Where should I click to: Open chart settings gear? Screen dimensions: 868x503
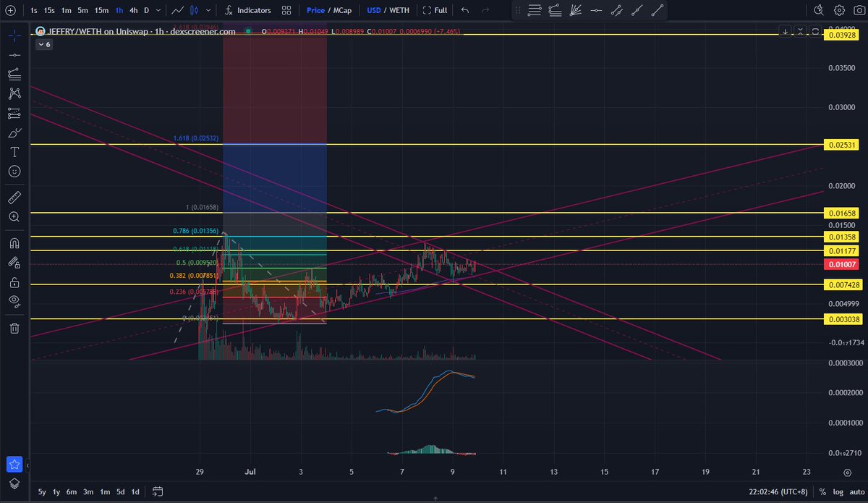839,11
